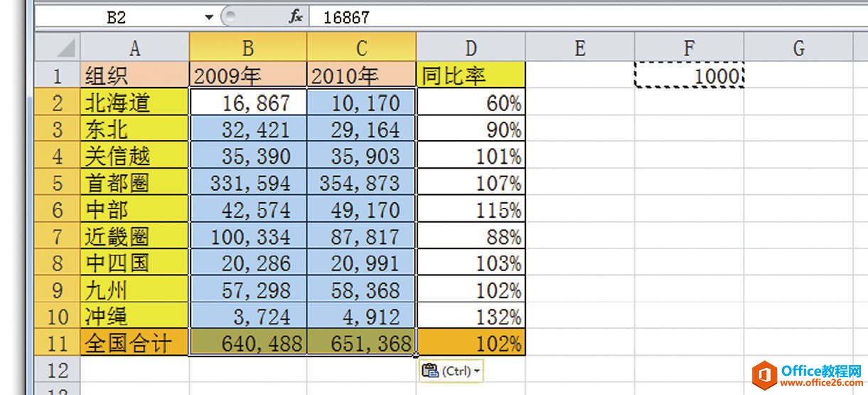The width and height of the screenshot is (868, 395).
Task: Select column C header
Action: click(x=362, y=48)
